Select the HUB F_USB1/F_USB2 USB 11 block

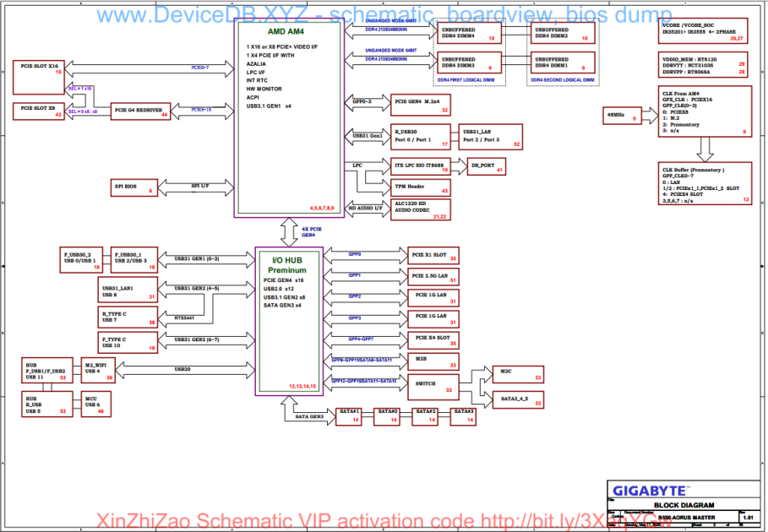[47, 371]
